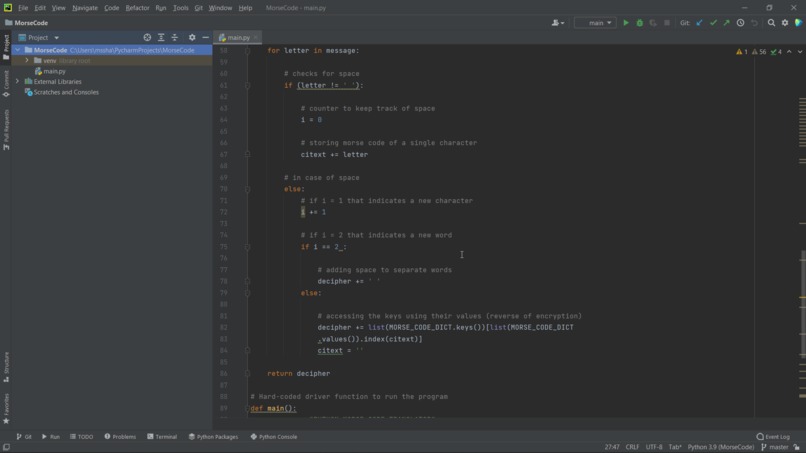The image size is (806, 453).
Task: Run with coverage icon
Action: tap(653, 23)
